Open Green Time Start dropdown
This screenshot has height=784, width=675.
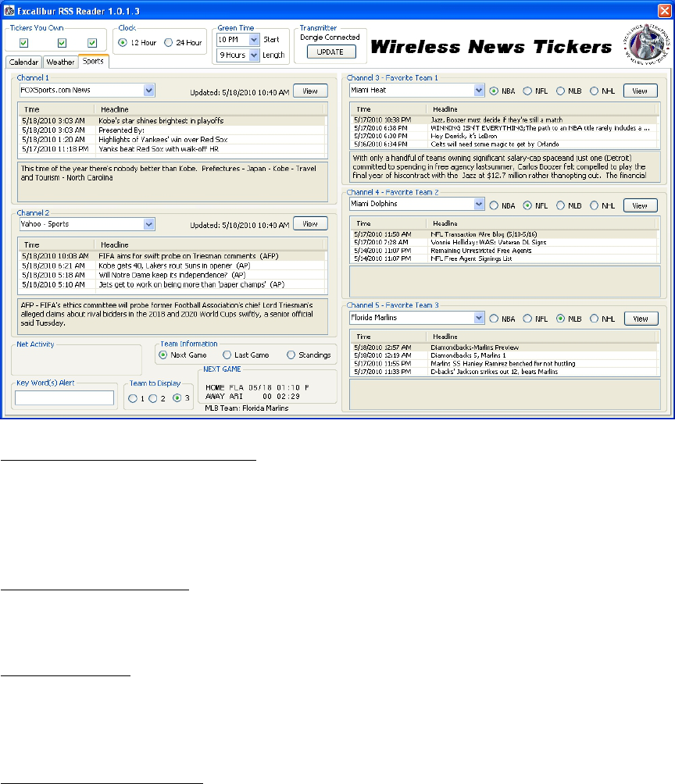coord(254,40)
